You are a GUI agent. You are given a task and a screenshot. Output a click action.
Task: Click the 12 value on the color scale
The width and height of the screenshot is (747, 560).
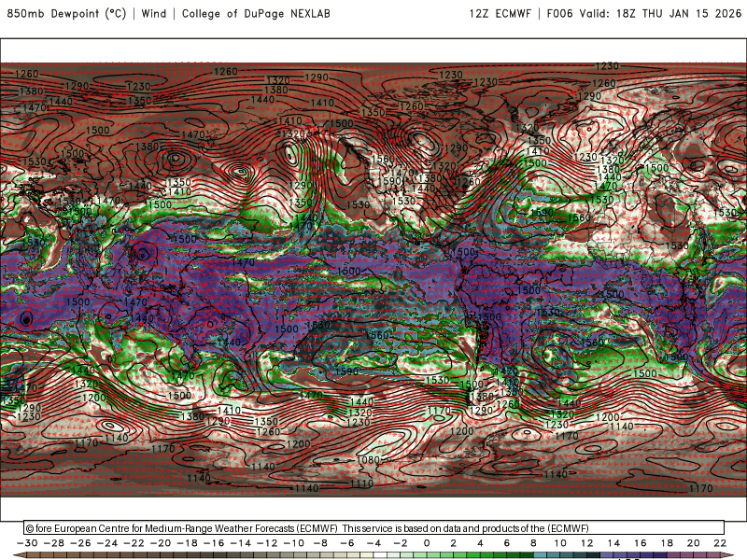pos(587,543)
